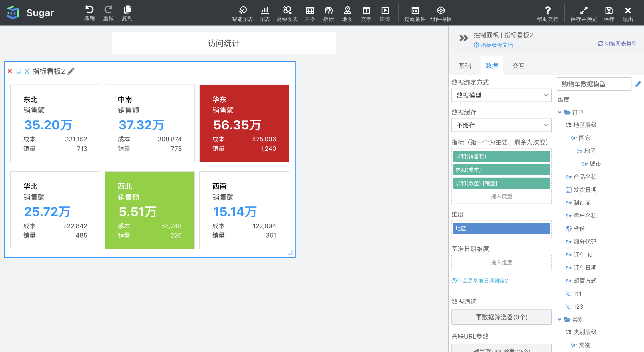Click the 拖入度量 drop area
644x352 pixels.
click(x=501, y=196)
